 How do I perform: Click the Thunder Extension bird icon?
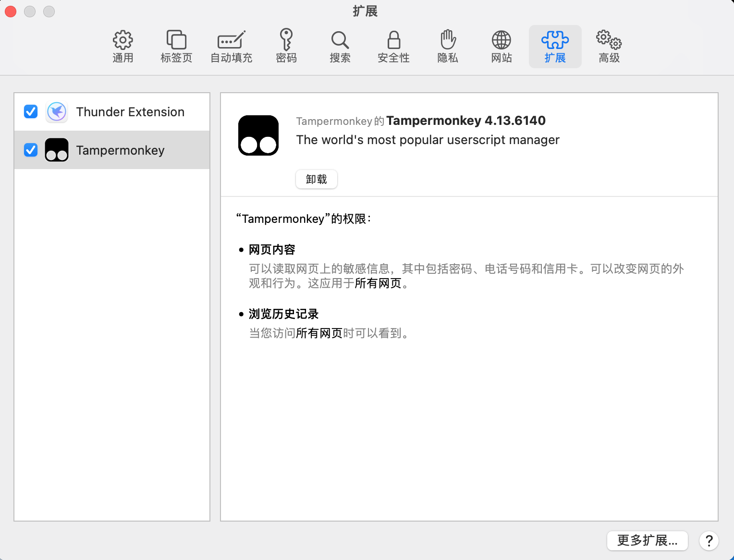coord(57,112)
